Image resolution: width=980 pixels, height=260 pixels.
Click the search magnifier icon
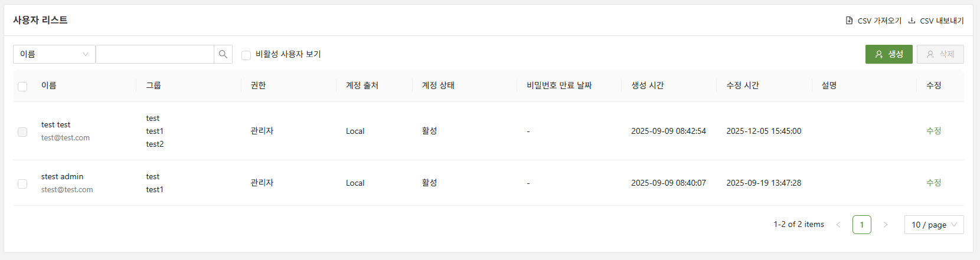pos(223,54)
